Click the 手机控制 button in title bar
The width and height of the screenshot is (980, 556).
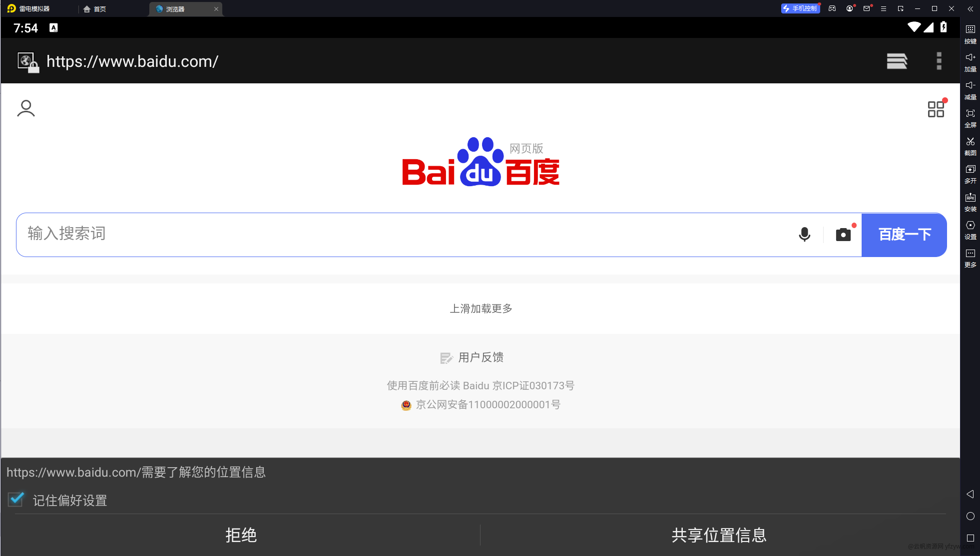click(800, 8)
